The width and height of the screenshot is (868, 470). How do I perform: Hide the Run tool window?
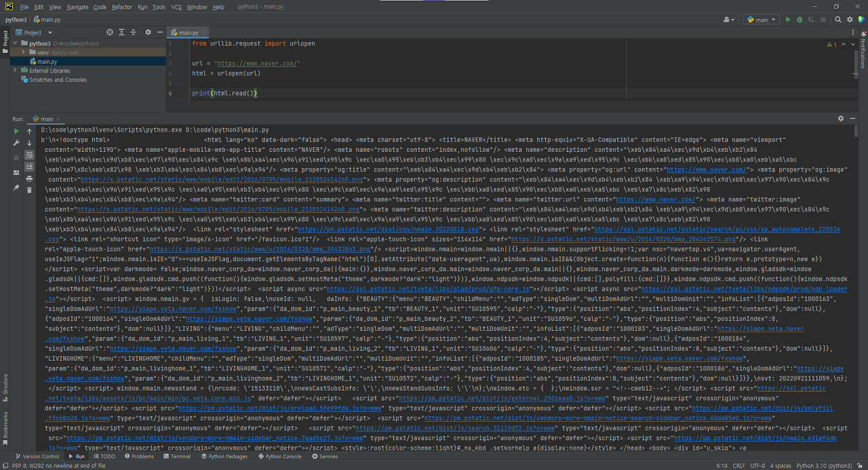click(x=852, y=118)
